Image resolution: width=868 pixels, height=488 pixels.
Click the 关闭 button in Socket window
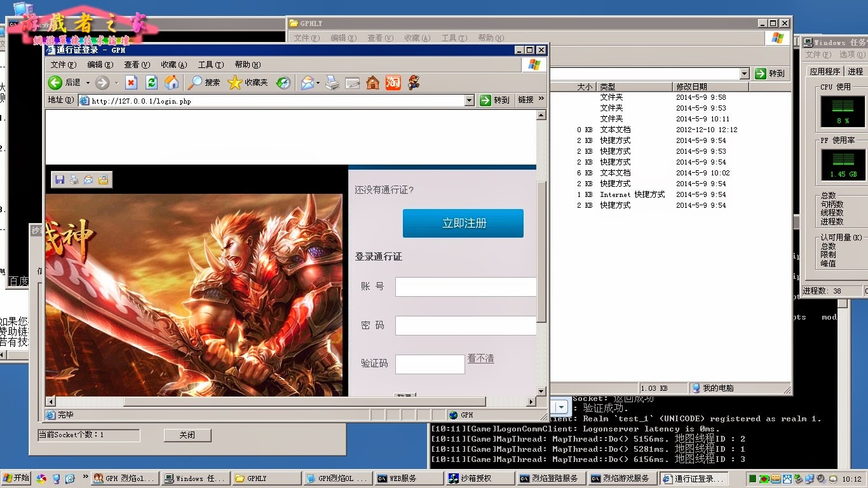(x=187, y=435)
